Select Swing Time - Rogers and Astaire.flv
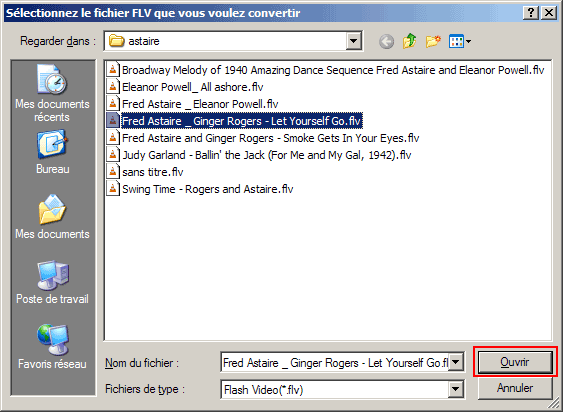This screenshot has width=563, height=412. tap(208, 189)
